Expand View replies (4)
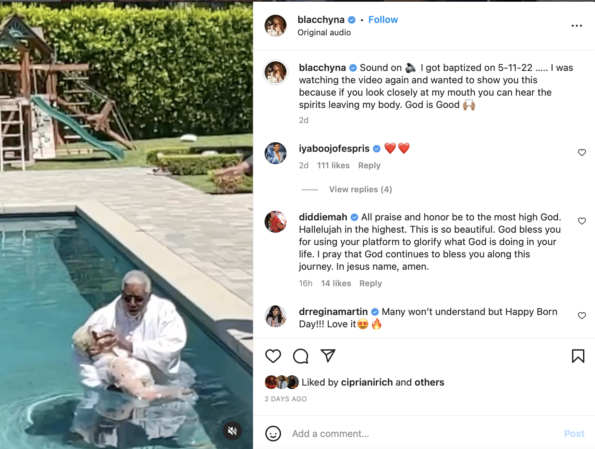595x449 pixels. [360, 189]
